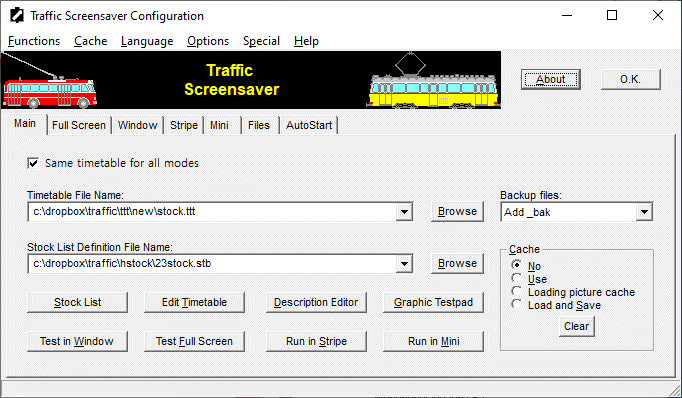
Task: Click the stock list path field 23stock.stb
Action: pyautogui.click(x=212, y=264)
